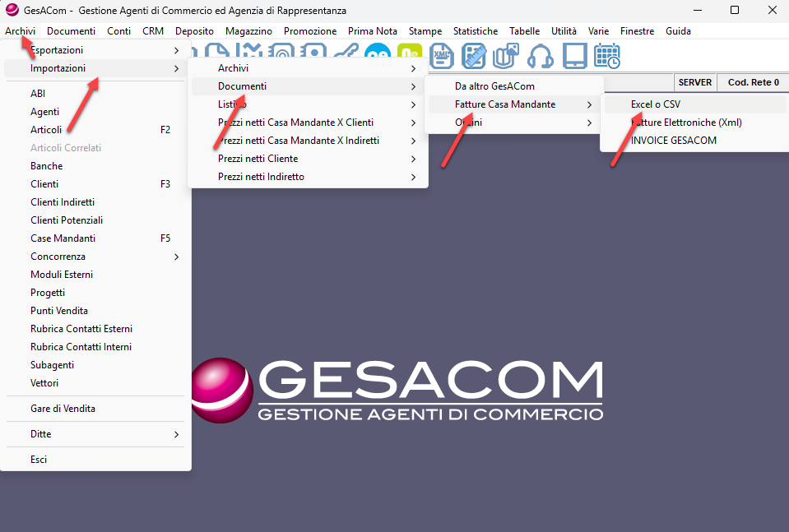Open Clienti Potenziali menu entry

point(95,220)
